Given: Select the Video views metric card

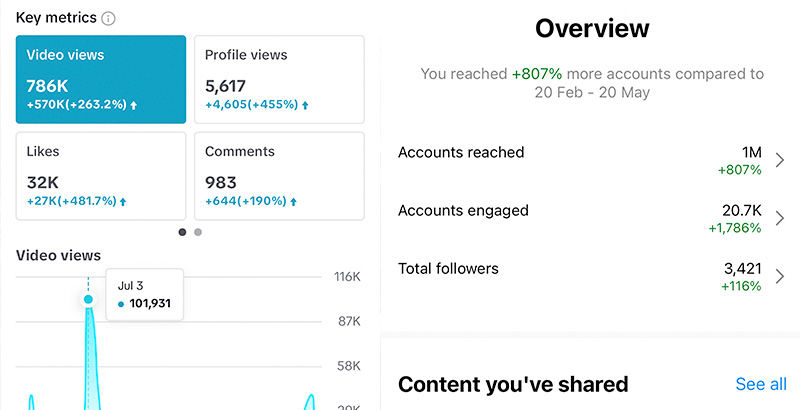Looking at the screenshot, I should click(x=101, y=79).
